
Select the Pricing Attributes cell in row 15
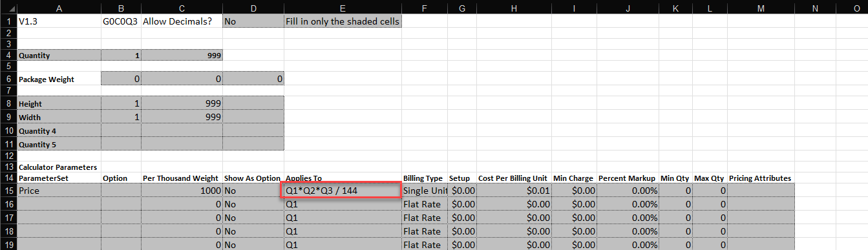(760, 191)
